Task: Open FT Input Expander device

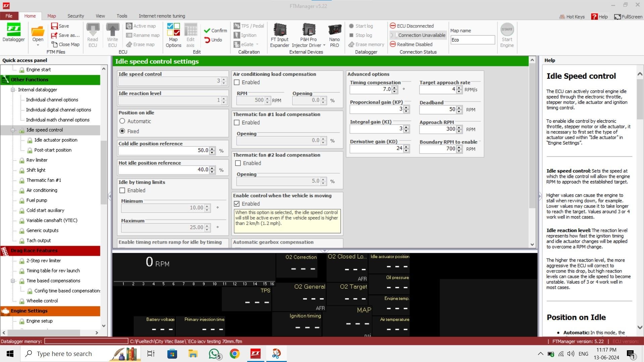Action: pos(279,30)
